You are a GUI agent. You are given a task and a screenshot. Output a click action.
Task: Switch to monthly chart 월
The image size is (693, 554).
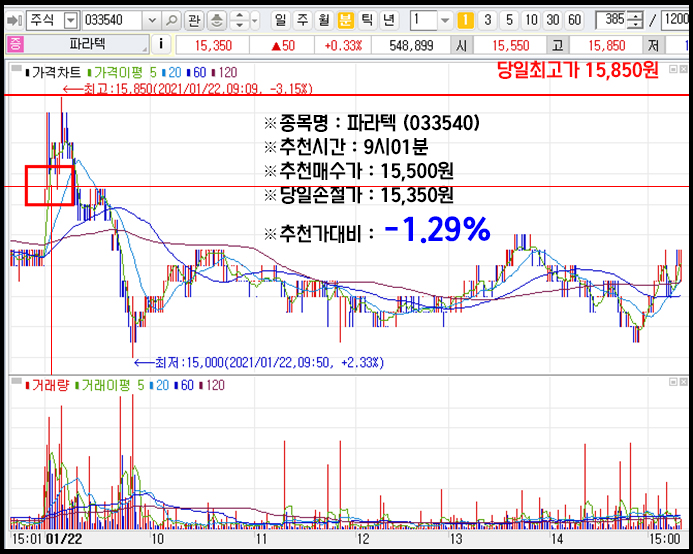click(x=324, y=20)
